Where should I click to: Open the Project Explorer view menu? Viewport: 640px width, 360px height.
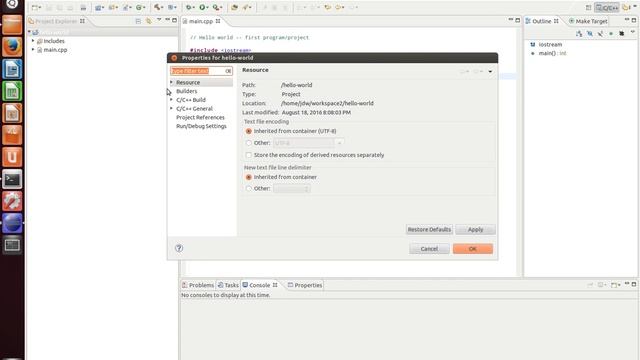tap(159, 20)
